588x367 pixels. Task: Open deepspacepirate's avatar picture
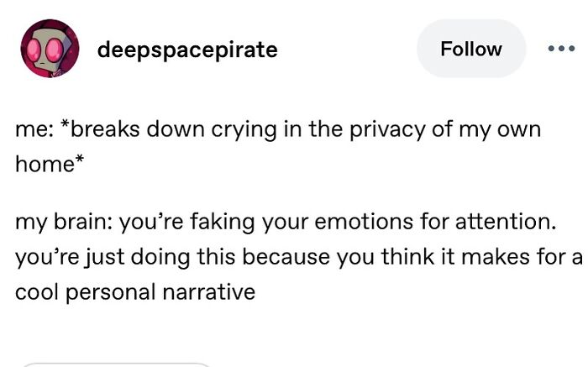point(50,49)
